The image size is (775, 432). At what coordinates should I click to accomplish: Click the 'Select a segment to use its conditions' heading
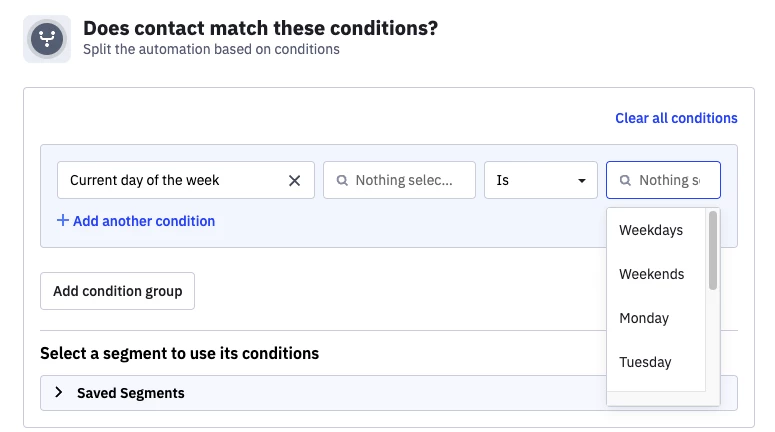tap(179, 353)
